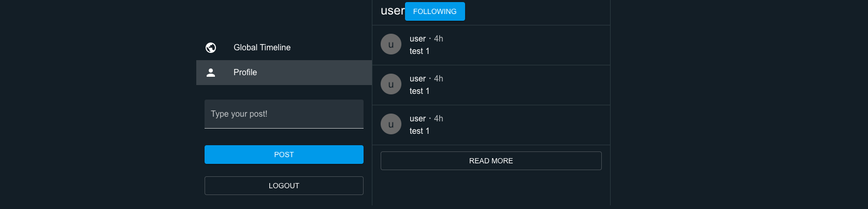
Task: Open the avatar of the third post
Action: pyautogui.click(x=391, y=124)
